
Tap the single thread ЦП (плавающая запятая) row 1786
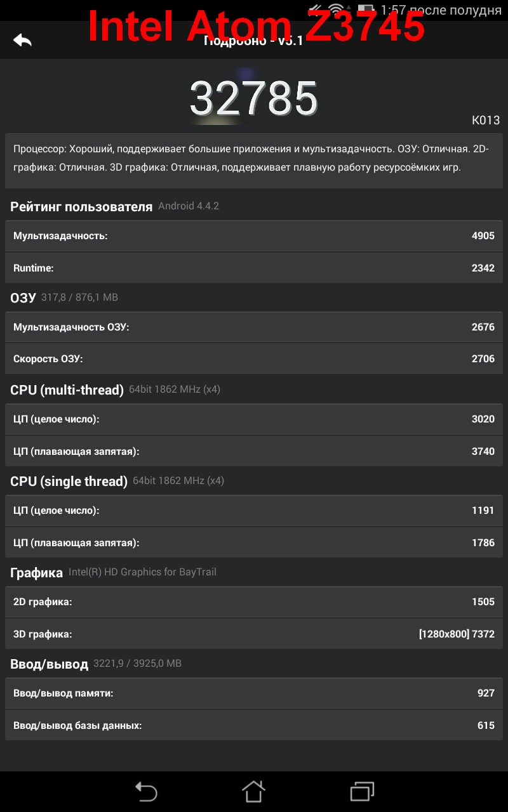(x=254, y=542)
